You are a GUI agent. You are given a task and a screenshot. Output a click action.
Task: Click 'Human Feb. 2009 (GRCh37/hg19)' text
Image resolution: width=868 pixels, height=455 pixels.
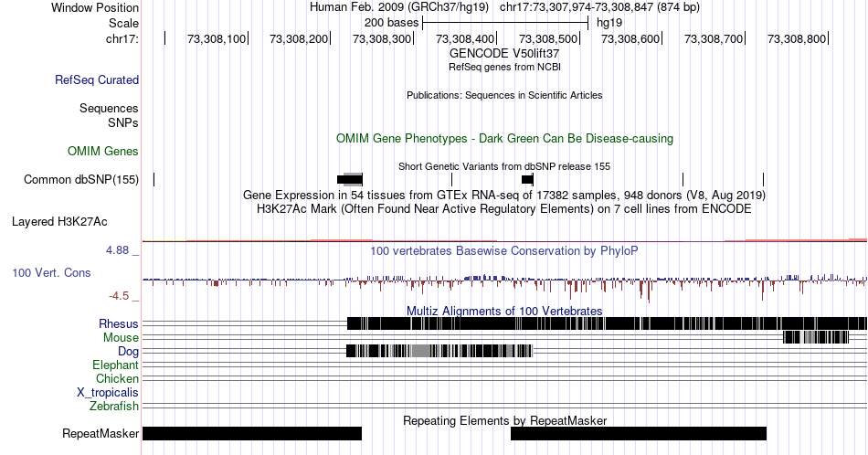[x=399, y=7]
